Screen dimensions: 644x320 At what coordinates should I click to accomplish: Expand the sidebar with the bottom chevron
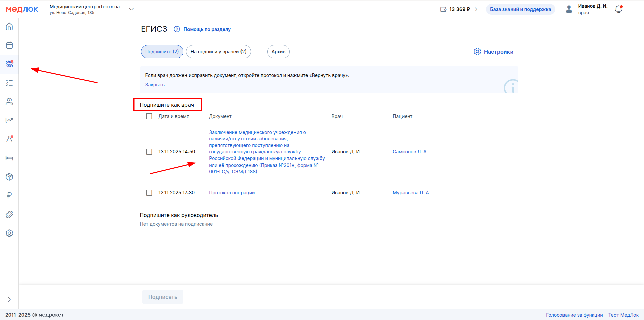[x=9, y=299]
